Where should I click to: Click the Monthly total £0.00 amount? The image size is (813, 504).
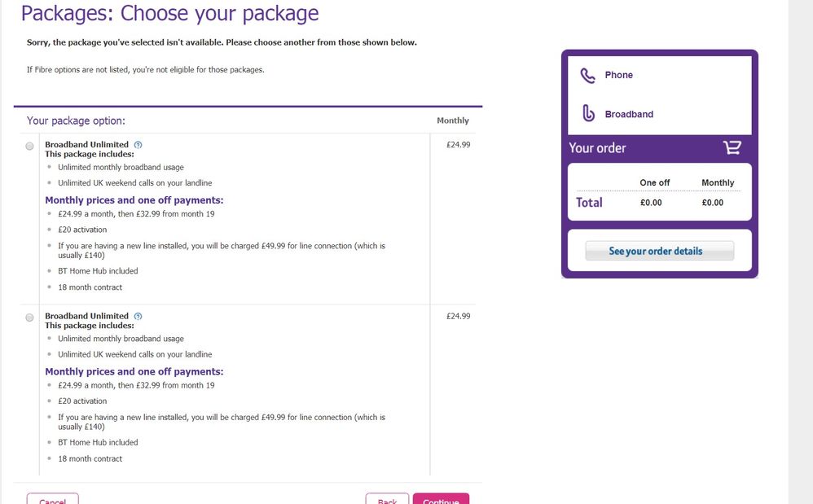[712, 203]
